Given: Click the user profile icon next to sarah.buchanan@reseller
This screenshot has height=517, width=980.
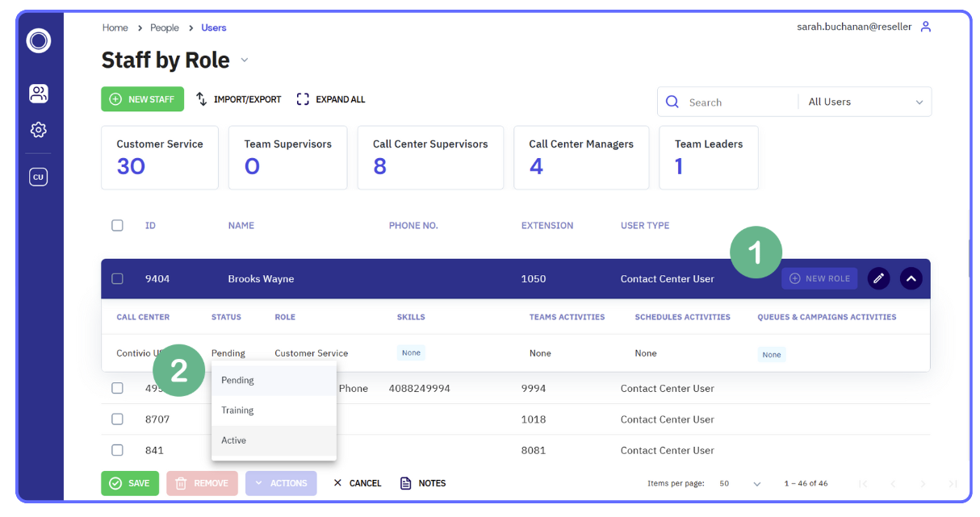Looking at the screenshot, I should point(925,27).
